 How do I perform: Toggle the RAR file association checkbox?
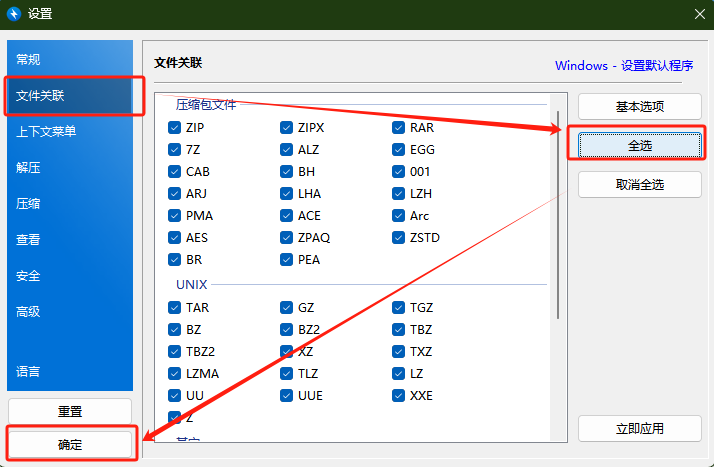[399, 128]
